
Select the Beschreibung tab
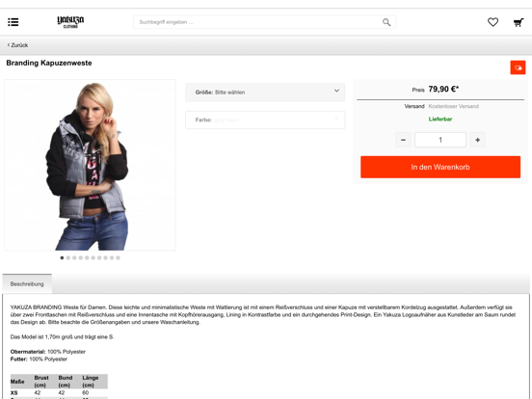(x=27, y=284)
